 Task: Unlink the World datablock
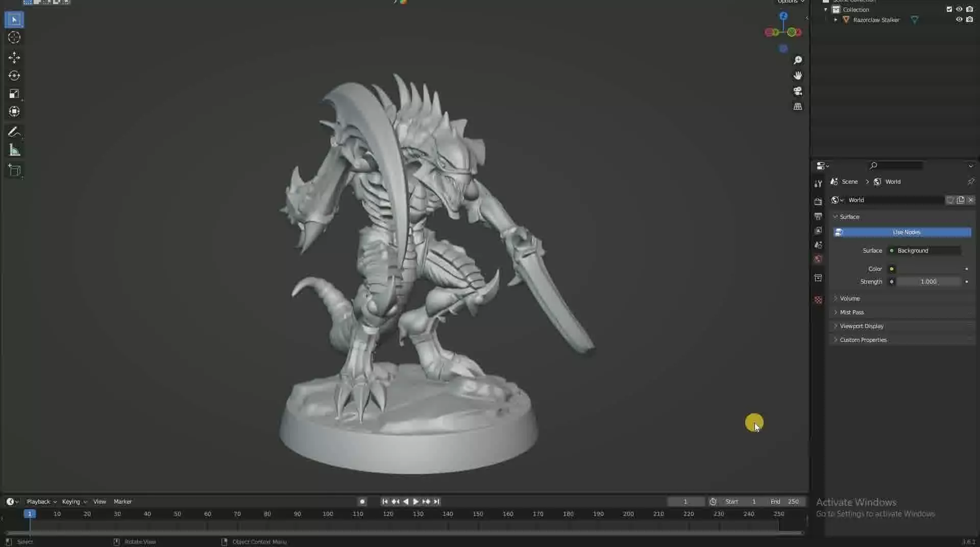tap(971, 200)
